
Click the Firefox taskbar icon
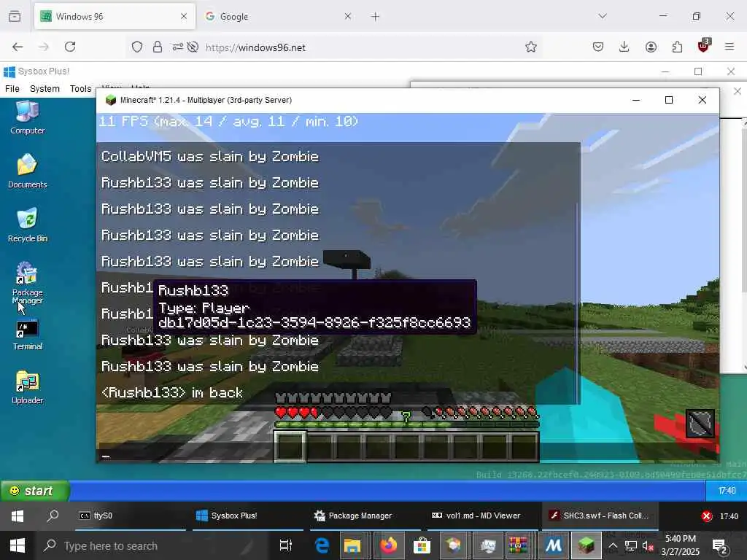click(388, 545)
